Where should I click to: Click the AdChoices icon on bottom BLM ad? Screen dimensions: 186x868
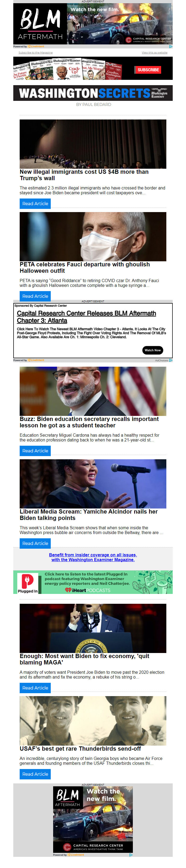(131, 855)
